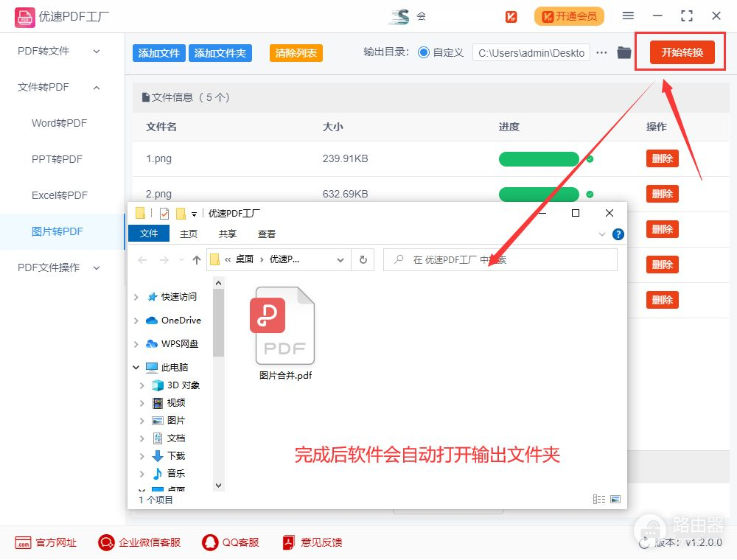737x560 pixels.
Task: Collapse 此电脑 tree node
Action: tap(136, 368)
